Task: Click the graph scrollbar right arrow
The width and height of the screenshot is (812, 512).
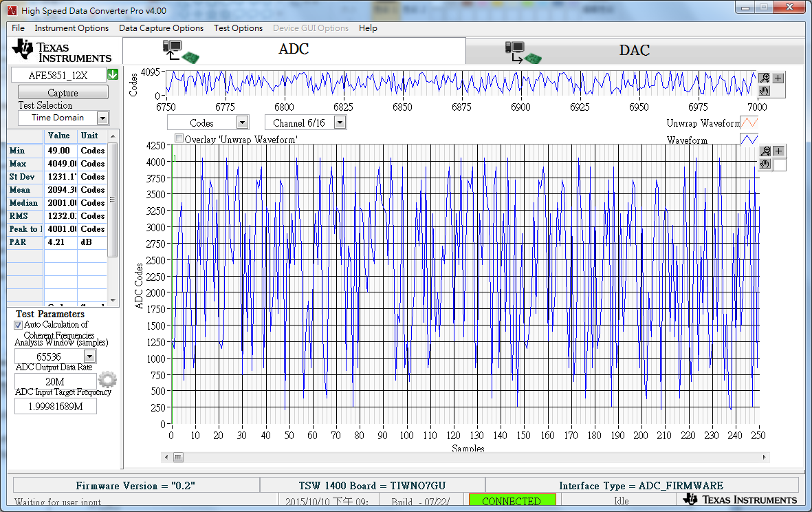Action: tap(765, 457)
